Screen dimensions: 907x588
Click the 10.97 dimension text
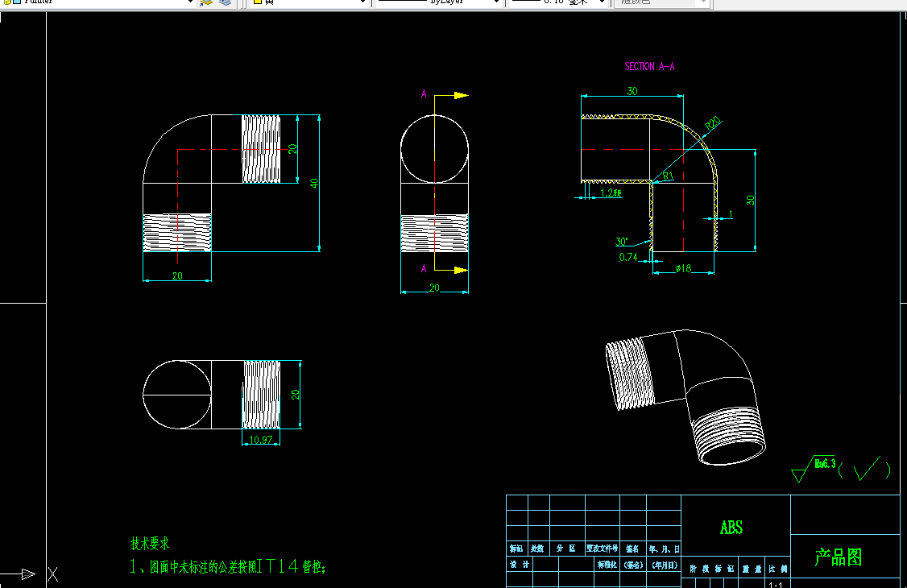(260, 440)
